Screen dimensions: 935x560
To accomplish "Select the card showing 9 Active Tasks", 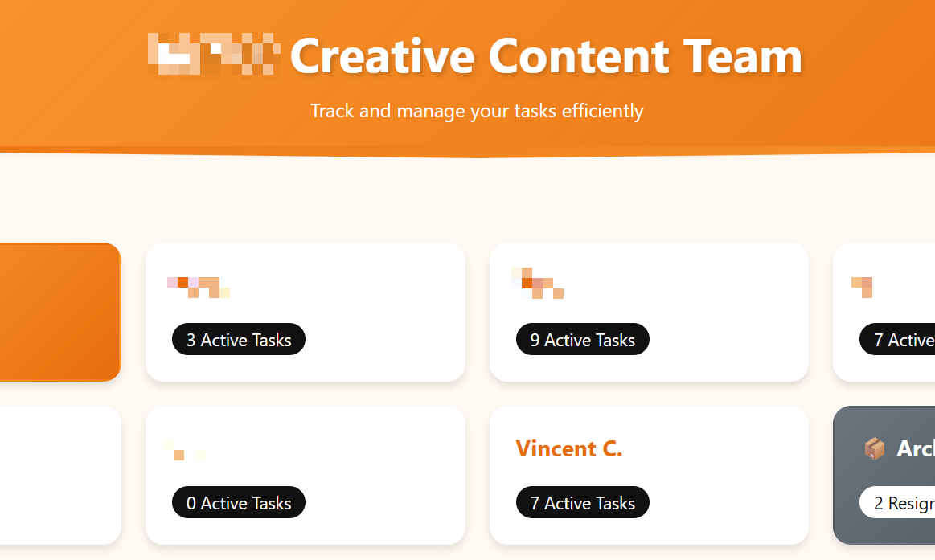I will [649, 312].
